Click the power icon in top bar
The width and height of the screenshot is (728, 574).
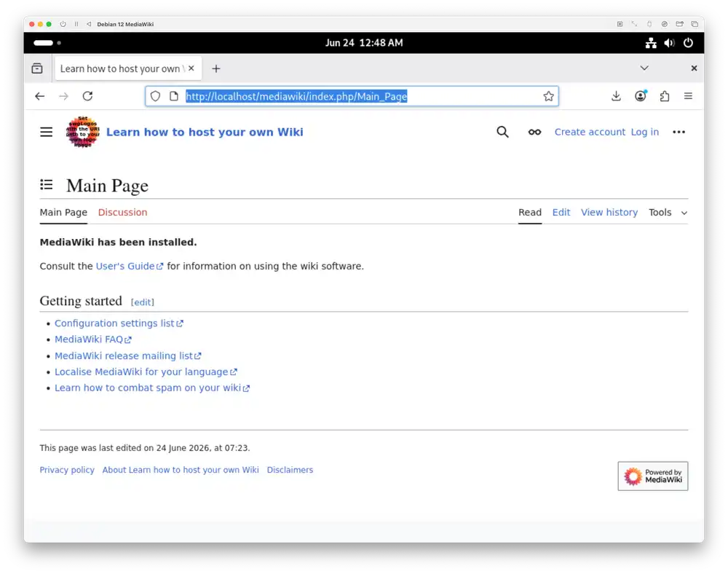click(688, 43)
